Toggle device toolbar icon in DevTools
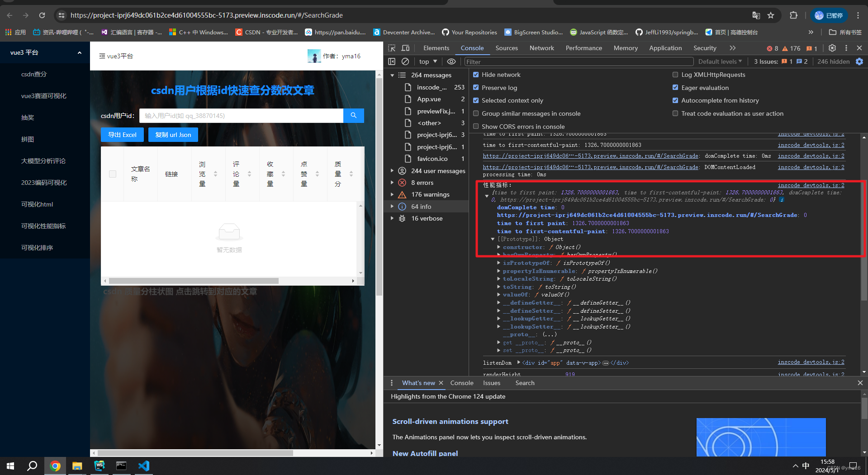This screenshot has height=475, width=868. click(406, 48)
